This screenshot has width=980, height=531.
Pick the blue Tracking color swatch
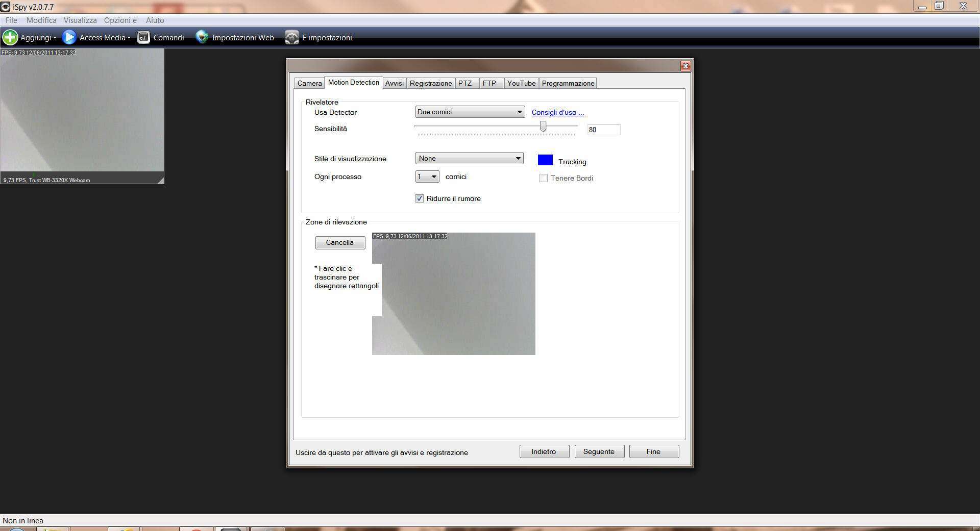[545, 160]
